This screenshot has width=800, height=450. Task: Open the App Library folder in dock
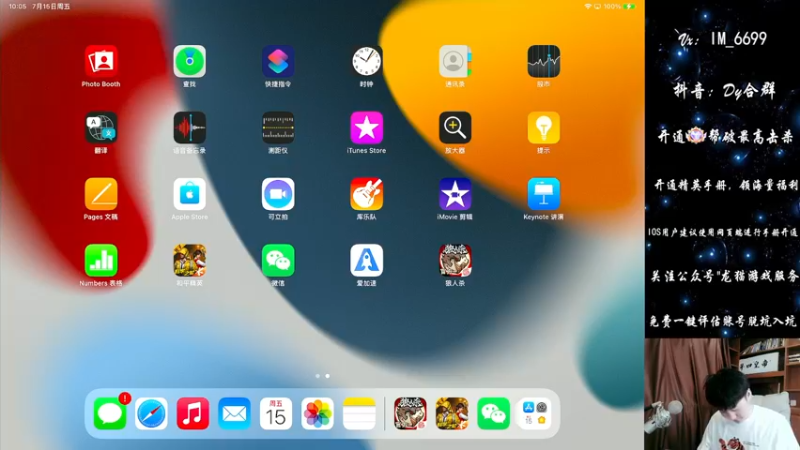pyautogui.click(x=535, y=413)
